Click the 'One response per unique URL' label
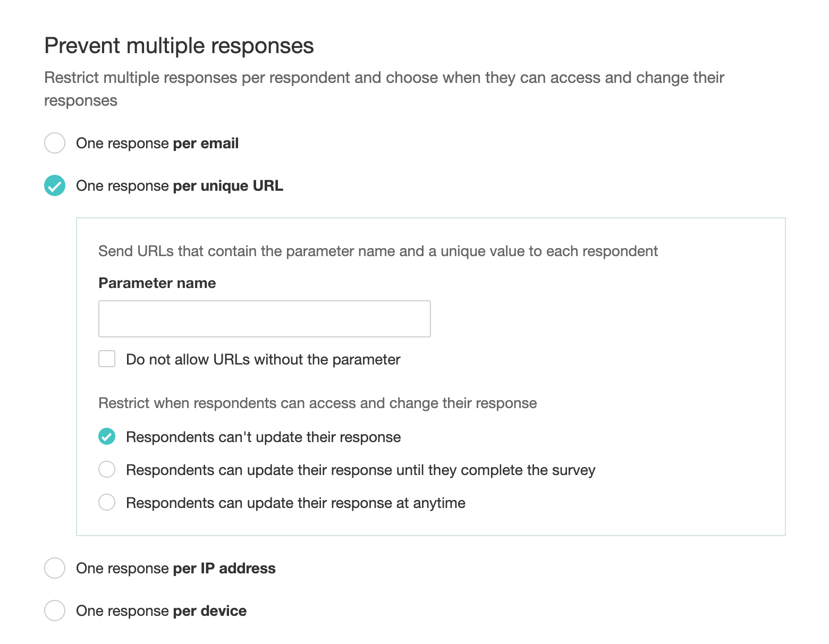The image size is (829, 644). click(x=180, y=186)
